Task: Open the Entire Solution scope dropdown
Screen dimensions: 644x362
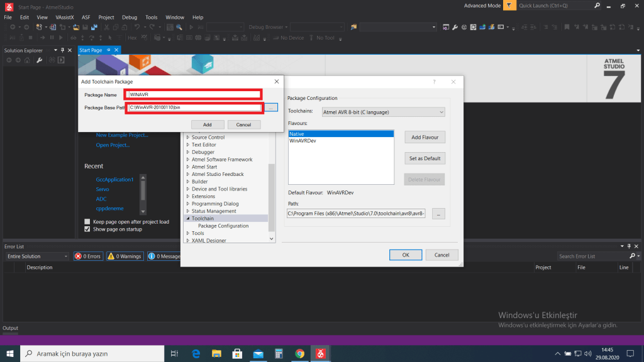Action: click(x=36, y=256)
